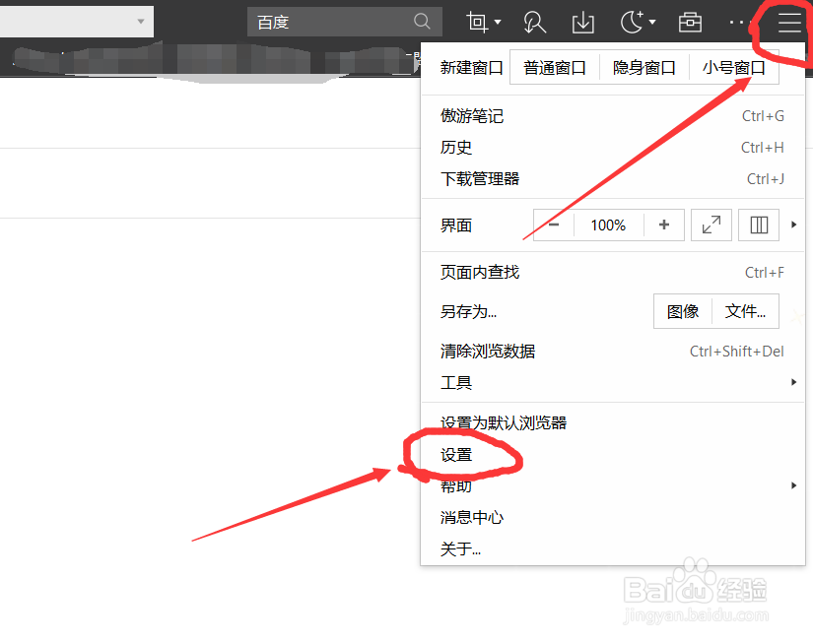
Task: Click 设置为默认浏览器 menu entry
Action: 506,422
